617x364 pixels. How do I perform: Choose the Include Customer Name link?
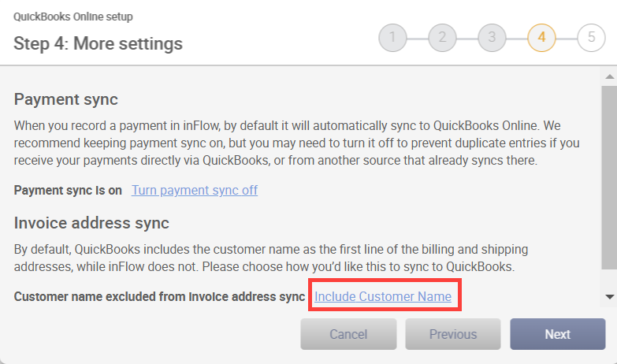click(383, 296)
